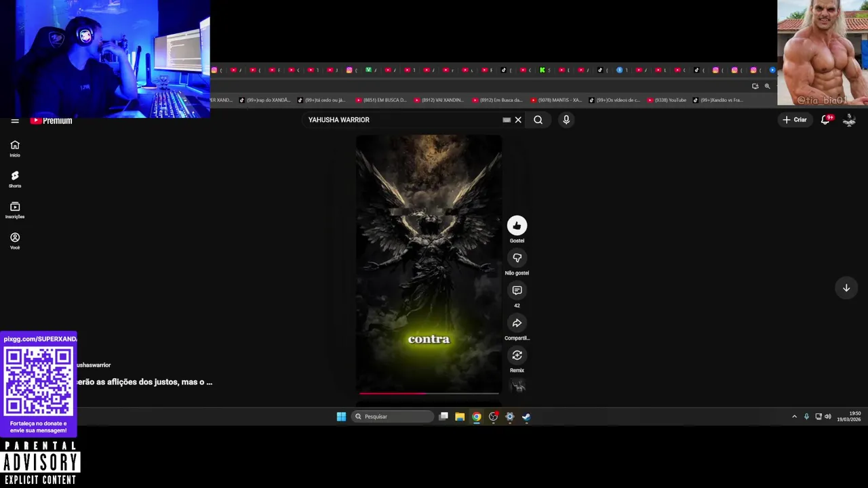This screenshot has width=868, height=488.
Task: Click the magnifier search button
Action: [x=538, y=120]
